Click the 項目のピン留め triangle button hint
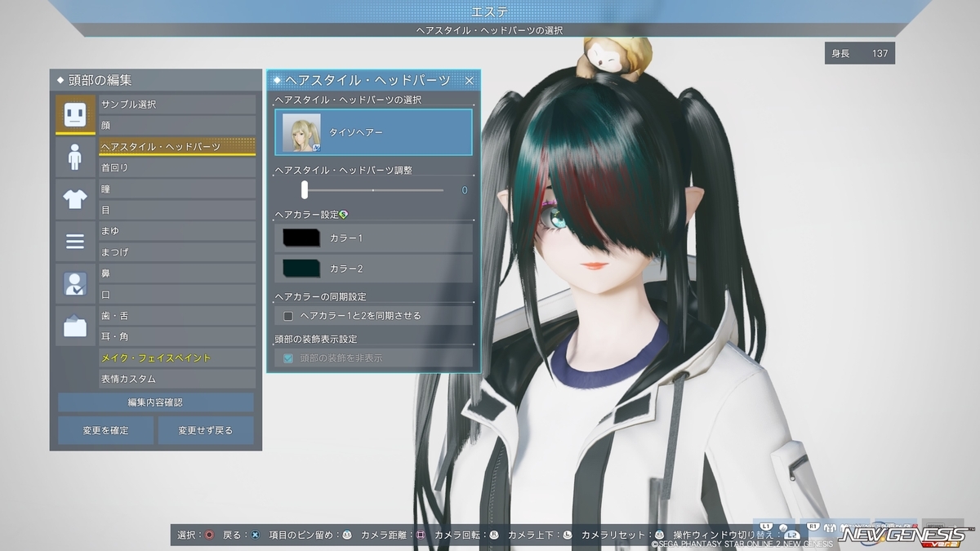The image size is (980, 551). pyautogui.click(x=347, y=535)
